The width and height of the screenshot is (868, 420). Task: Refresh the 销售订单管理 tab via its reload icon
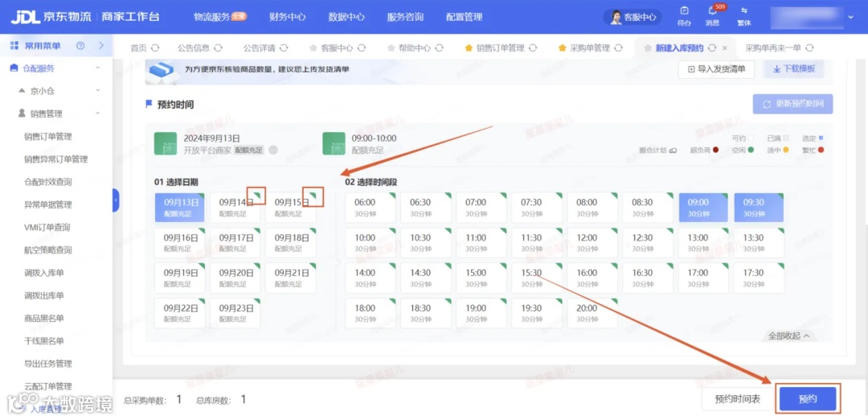point(533,48)
